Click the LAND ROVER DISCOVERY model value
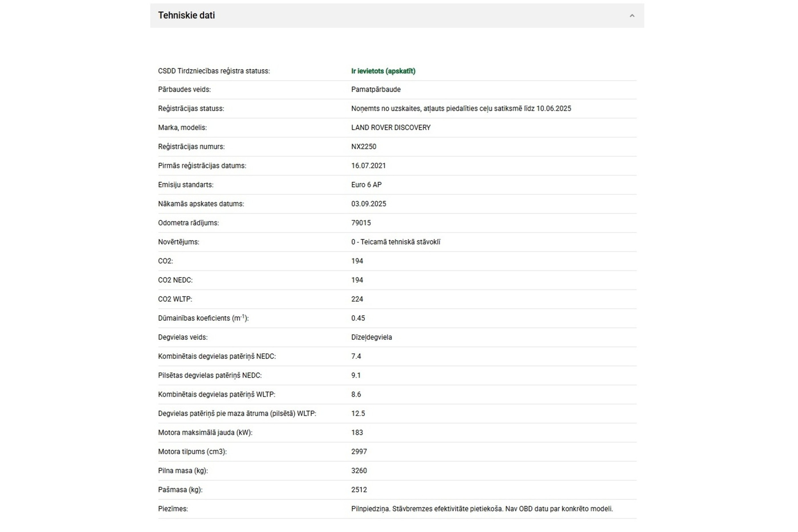The height and width of the screenshot is (532, 798). [x=390, y=128]
